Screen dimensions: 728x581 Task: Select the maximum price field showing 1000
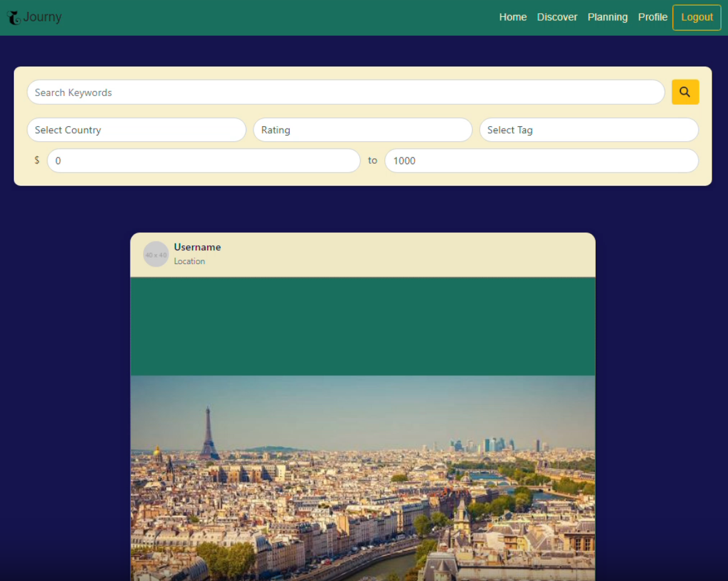pyautogui.click(x=542, y=161)
